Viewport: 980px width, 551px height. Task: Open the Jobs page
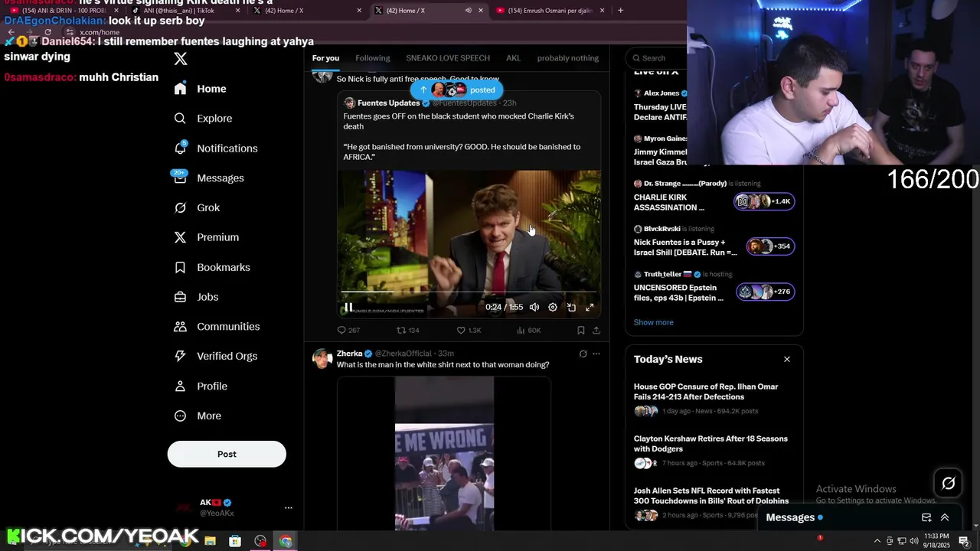[x=196, y=297]
